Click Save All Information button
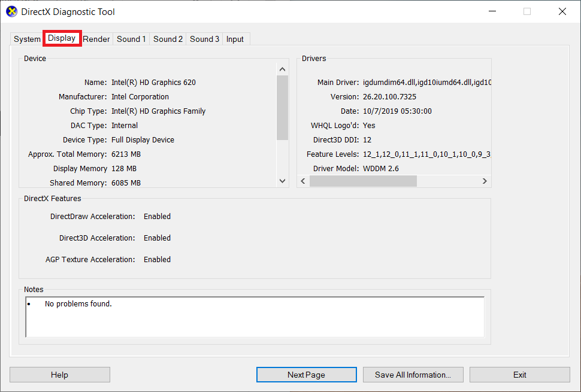The image size is (581, 392). [x=413, y=375]
